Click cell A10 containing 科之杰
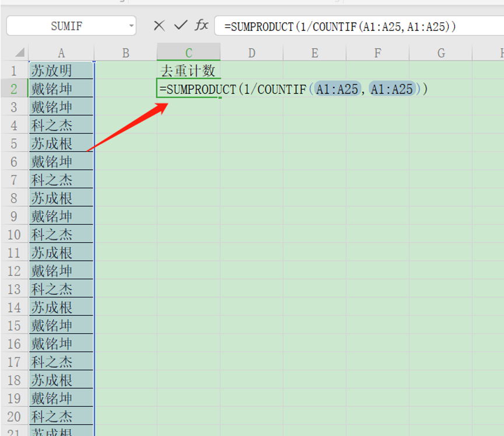Screen dimensions: 504x436 point(61,234)
